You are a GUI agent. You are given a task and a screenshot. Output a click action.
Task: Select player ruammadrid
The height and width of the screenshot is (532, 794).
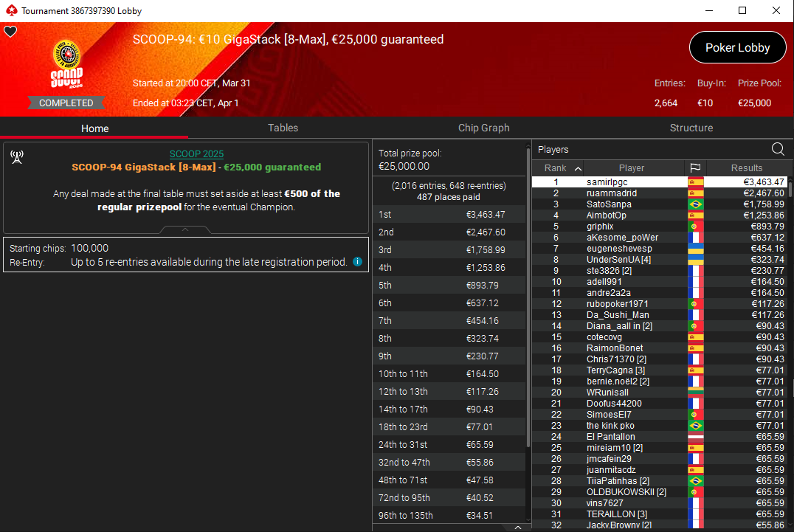[x=659, y=193]
